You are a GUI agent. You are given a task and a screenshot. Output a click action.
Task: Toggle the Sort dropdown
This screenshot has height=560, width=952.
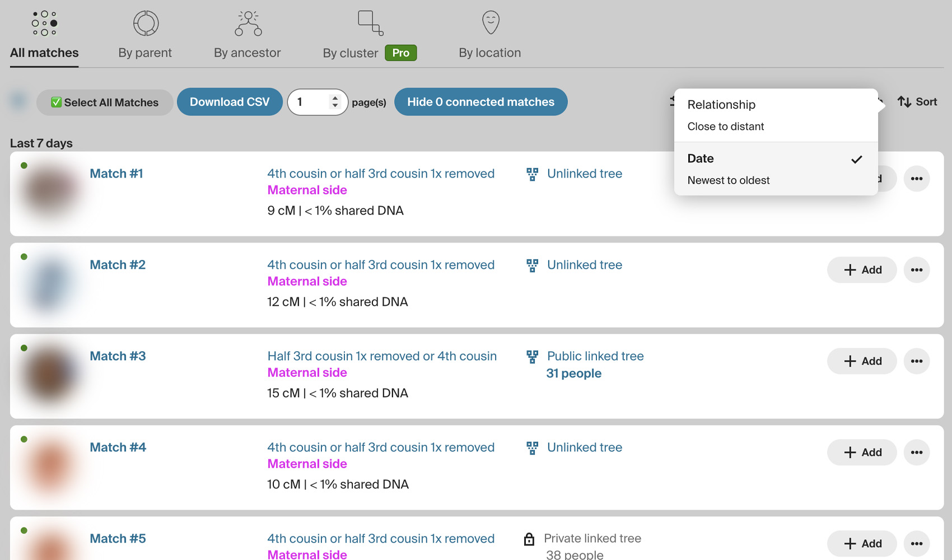point(917,102)
